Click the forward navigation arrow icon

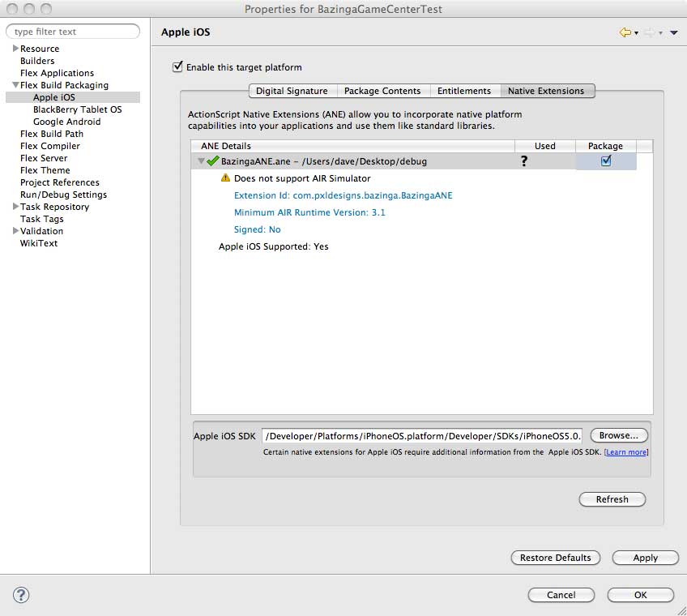649,32
